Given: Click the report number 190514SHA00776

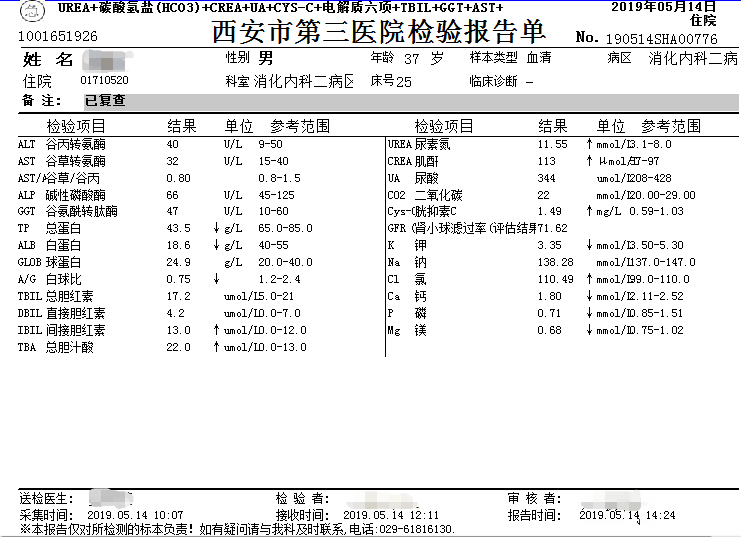Looking at the screenshot, I should [661, 39].
